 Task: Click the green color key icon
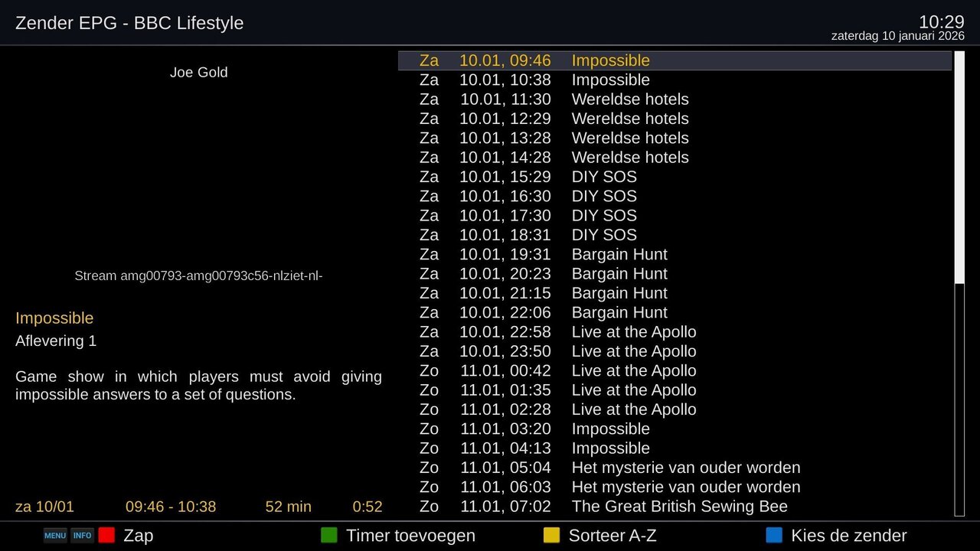pyautogui.click(x=328, y=535)
